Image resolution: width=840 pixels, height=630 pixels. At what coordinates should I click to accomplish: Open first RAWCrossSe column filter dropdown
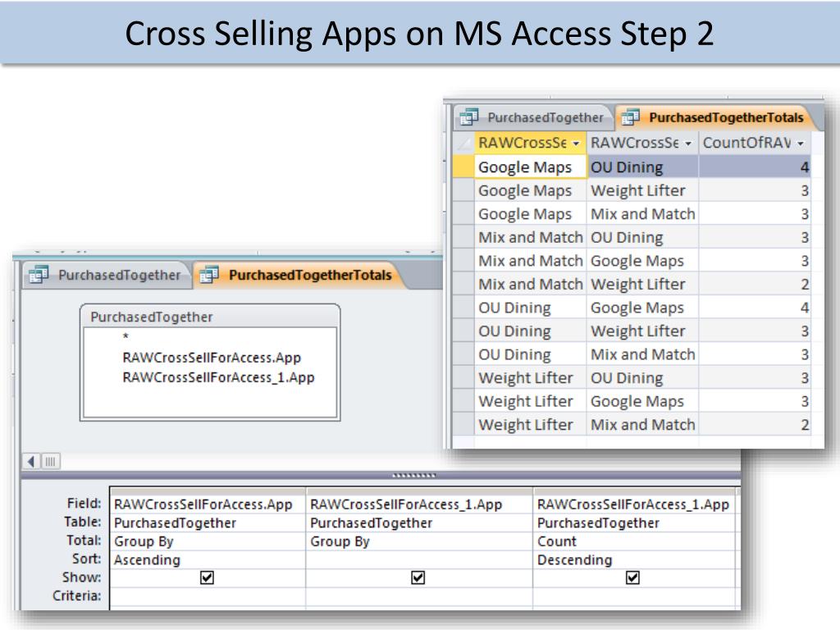point(576,144)
